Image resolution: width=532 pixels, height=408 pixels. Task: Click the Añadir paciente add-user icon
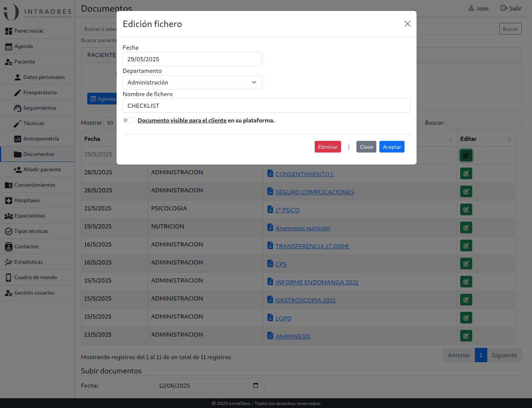click(x=18, y=170)
